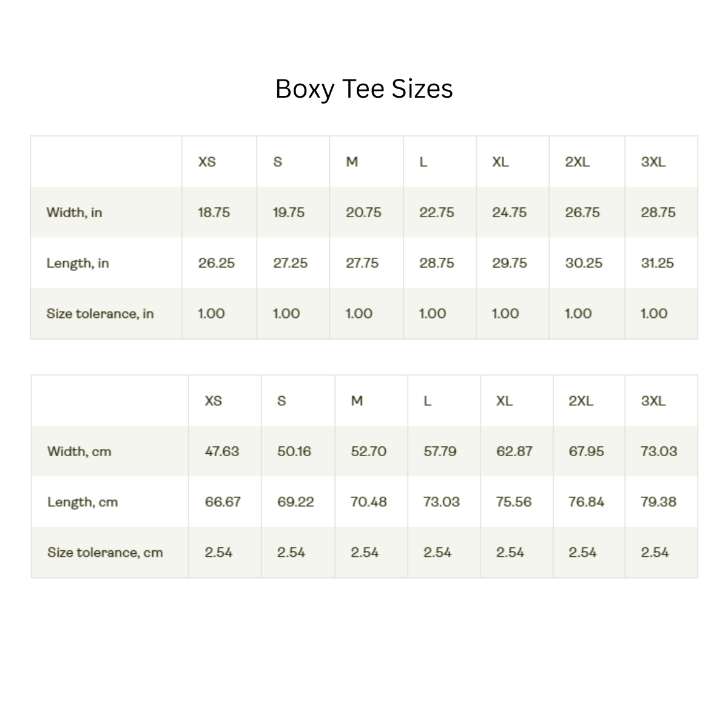Select the Width, cm row label
This screenshot has width=728, height=728.
79,451
